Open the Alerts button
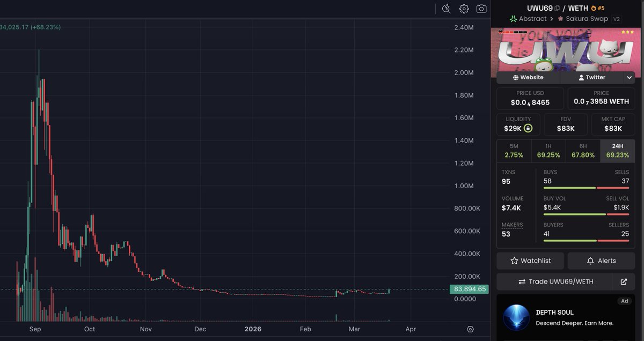Image resolution: width=644 pixels, height=341 pixels. pos(601,261)
